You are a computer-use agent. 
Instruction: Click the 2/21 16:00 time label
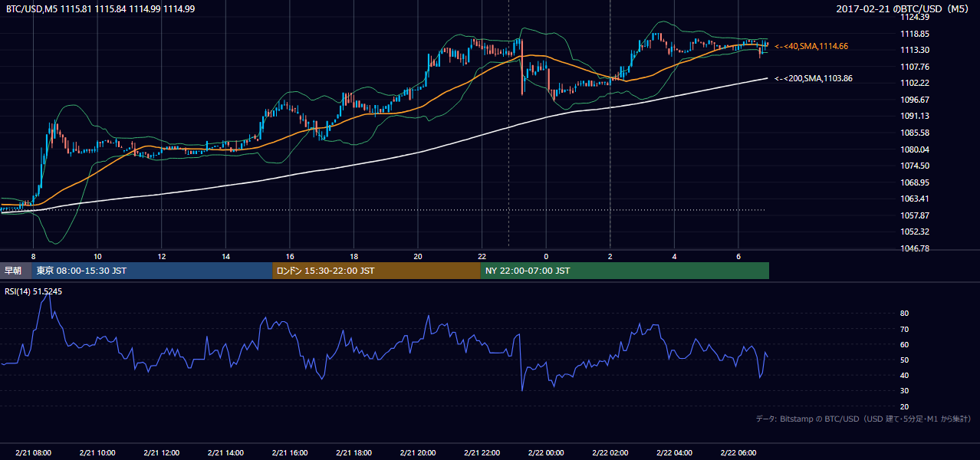[289, 453]
